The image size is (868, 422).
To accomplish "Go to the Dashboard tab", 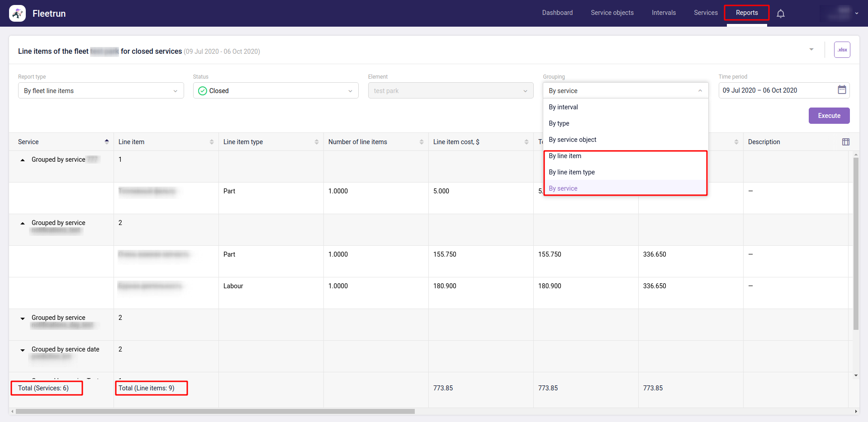I will point(557,13).
